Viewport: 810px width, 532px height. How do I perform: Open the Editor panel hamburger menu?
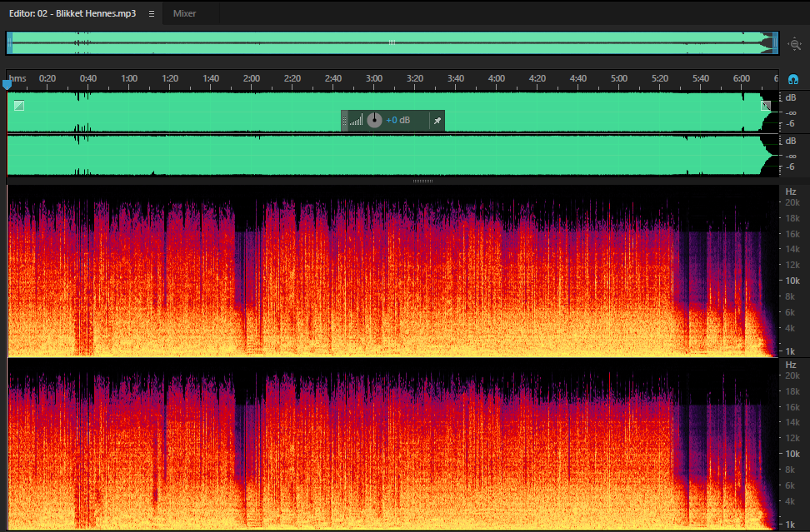[152, 14]
